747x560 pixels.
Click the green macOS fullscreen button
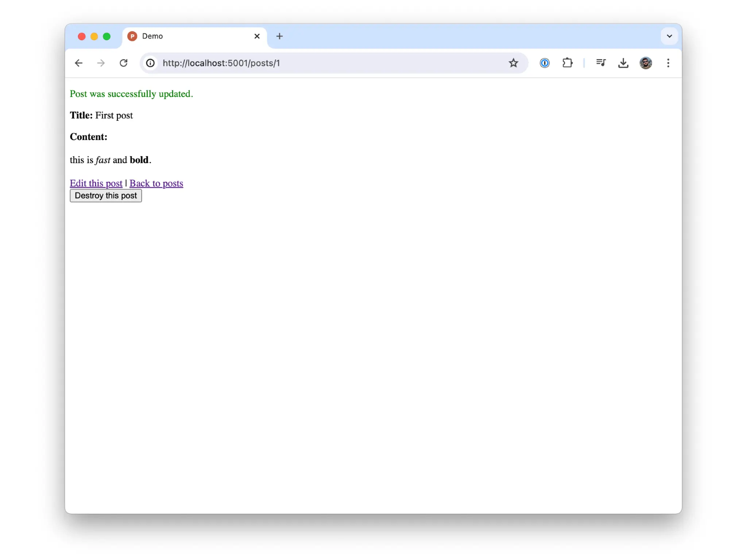click(x=107, y=36)
